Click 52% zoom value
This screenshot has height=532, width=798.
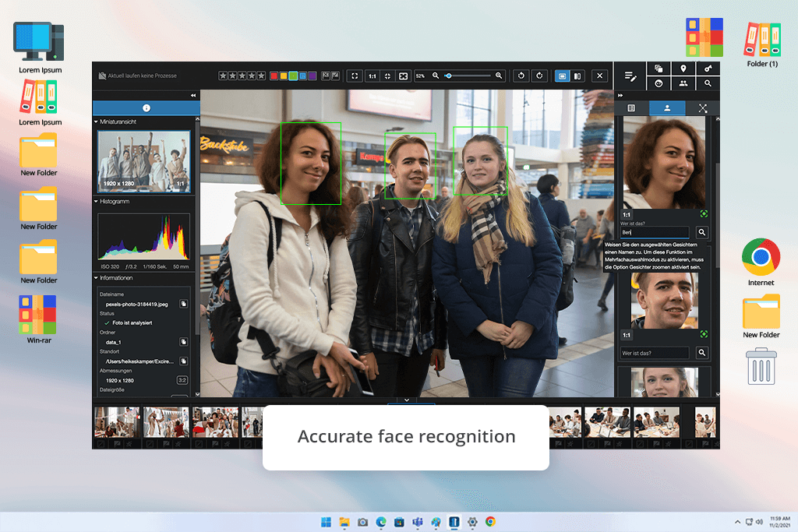(x=420, y=76)
